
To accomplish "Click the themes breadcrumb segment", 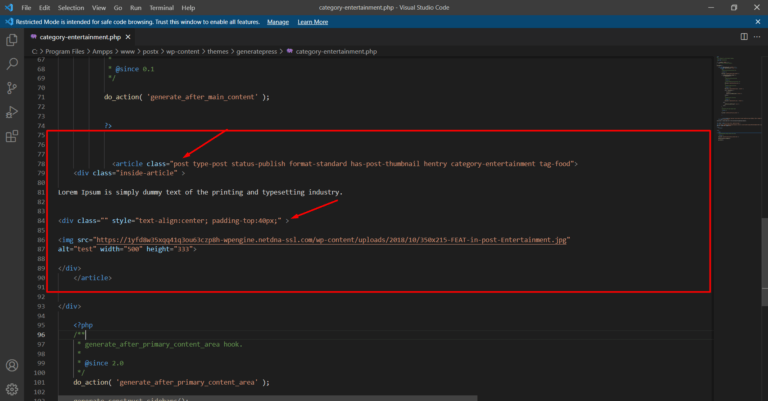I will point(218,51).
